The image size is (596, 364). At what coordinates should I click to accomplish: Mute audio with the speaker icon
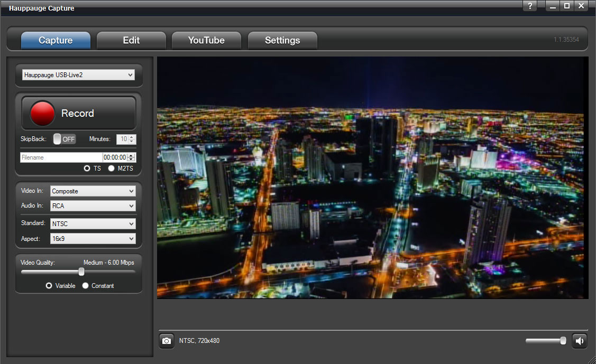[580, 341]
